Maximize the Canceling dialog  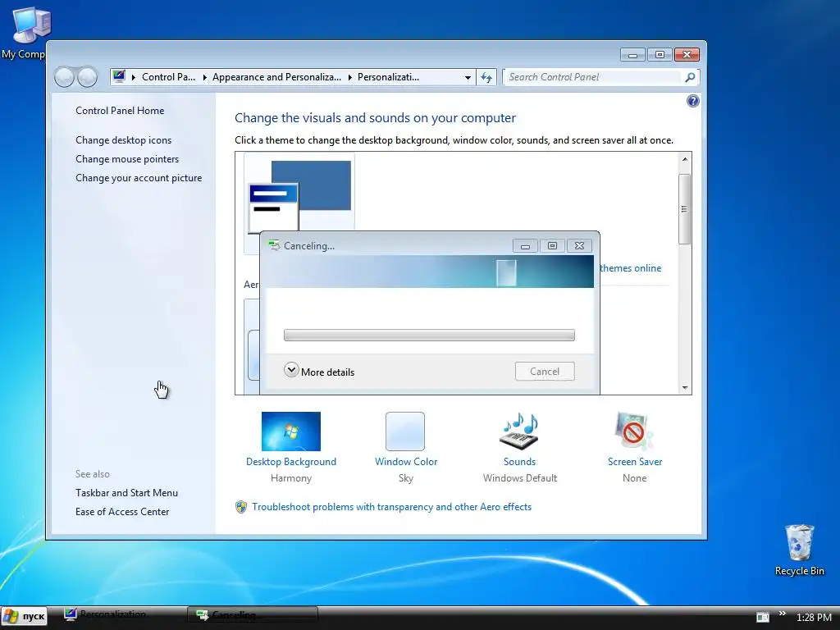[552, 246]
